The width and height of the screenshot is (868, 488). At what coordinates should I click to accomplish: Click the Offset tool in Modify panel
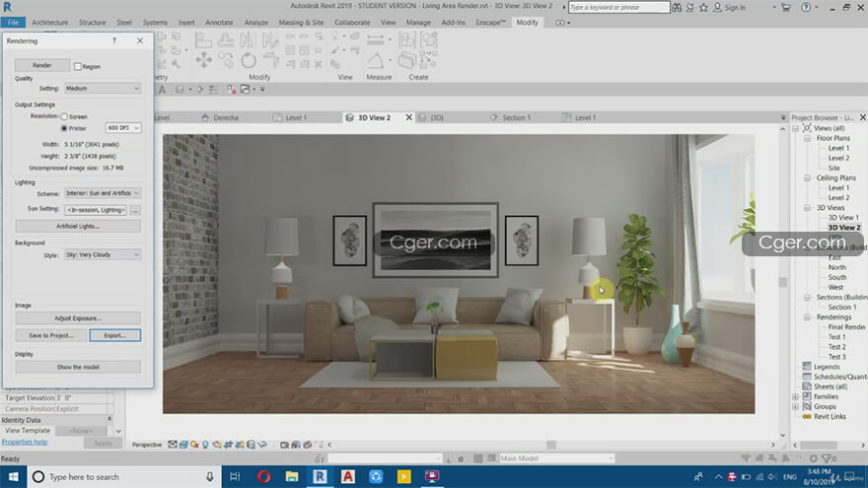(226, 39)
